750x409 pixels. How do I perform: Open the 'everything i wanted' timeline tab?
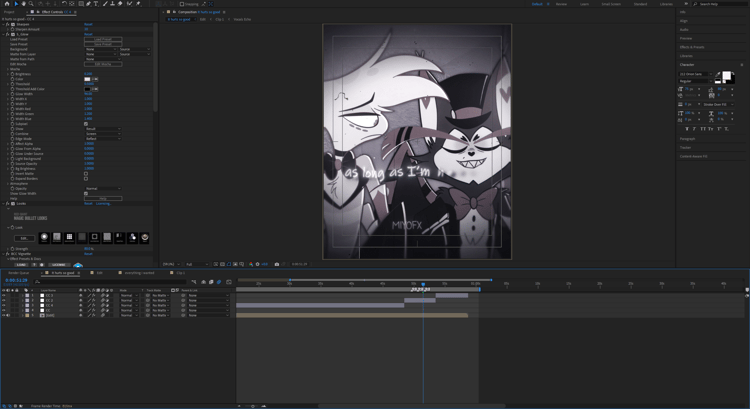(x=139, y=273)
